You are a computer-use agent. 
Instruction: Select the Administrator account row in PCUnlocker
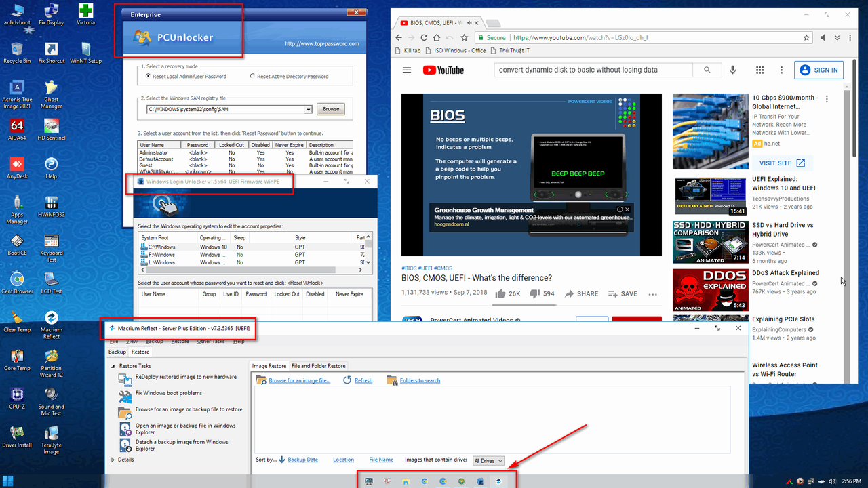245,152
